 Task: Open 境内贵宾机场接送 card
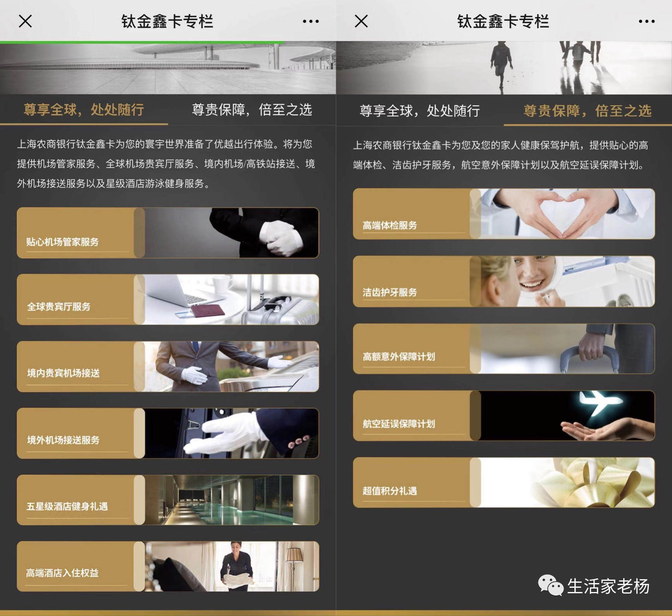pos(168,366)
